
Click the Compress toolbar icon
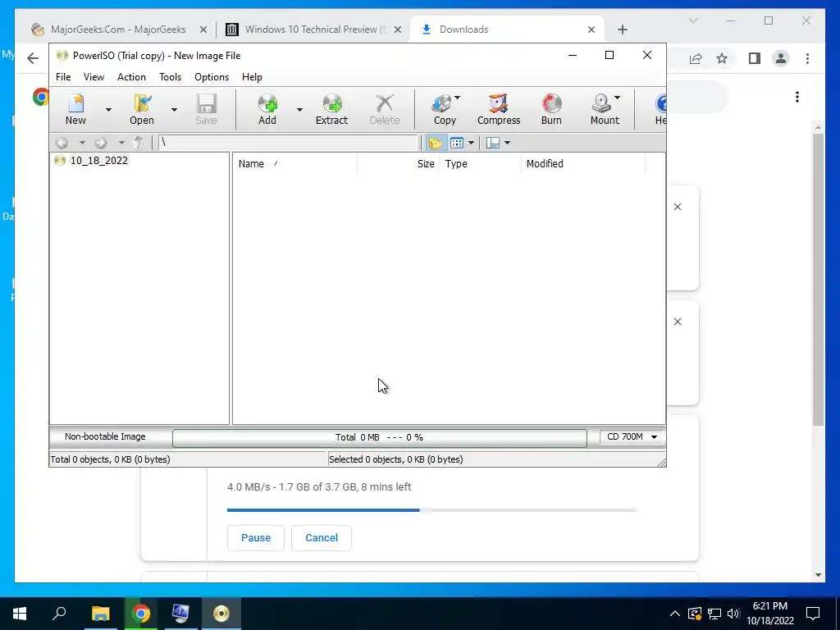coord(498,109)
